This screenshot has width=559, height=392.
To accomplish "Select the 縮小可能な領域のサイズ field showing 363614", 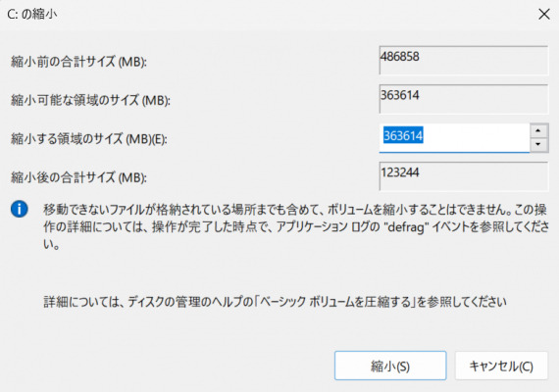I will (464, 99).
